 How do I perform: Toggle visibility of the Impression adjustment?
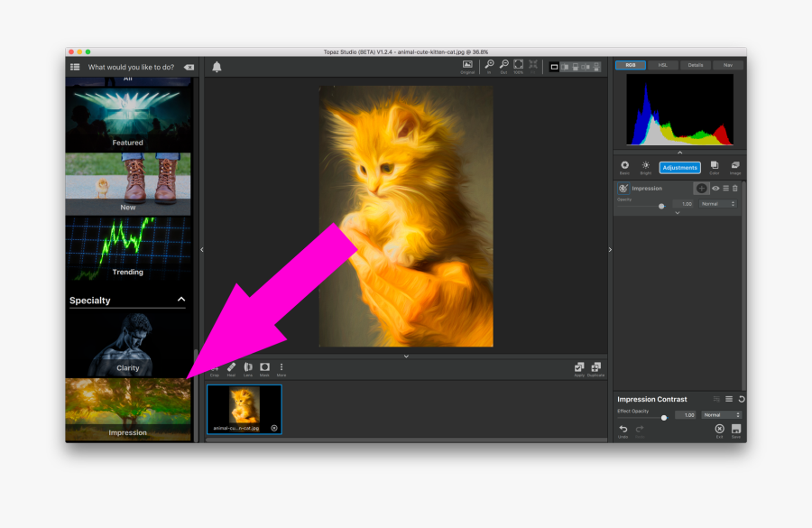715,188
